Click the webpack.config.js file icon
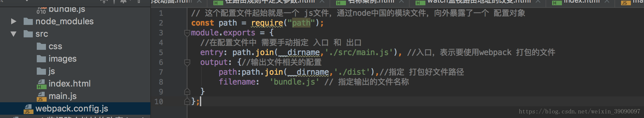The height and width of the screenshot is (118, 644). coord(28,109)
